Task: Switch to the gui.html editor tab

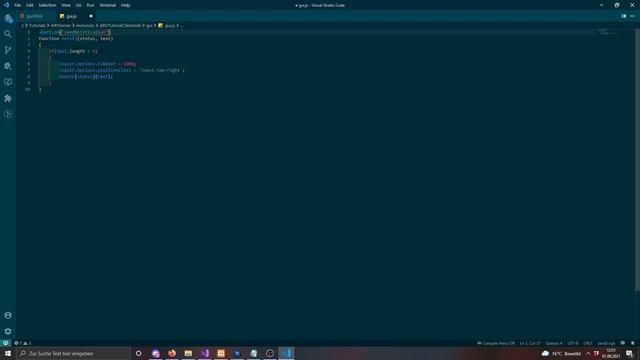Action: pos(35,16)
